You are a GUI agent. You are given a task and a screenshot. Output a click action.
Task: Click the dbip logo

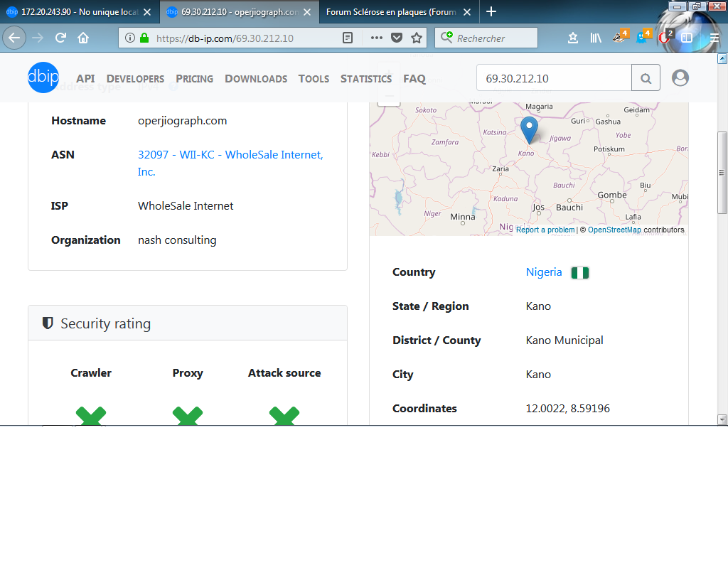pyautogui.click(x=43, y=77)
